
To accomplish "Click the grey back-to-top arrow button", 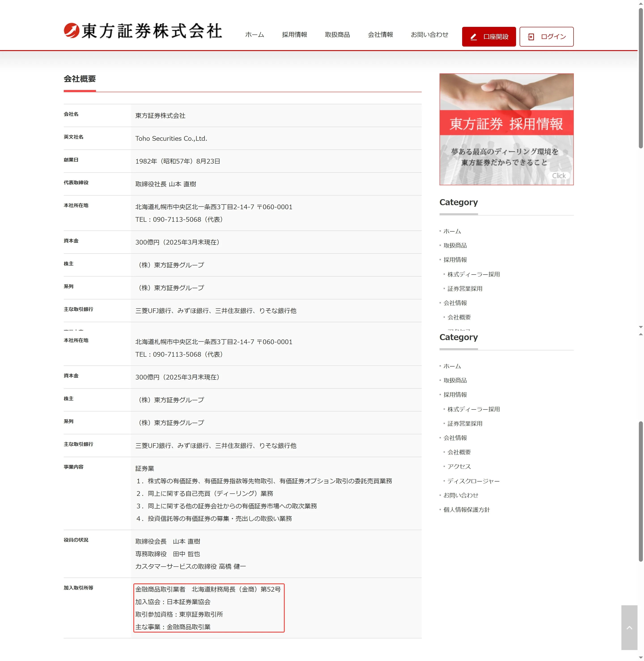I will click(629, 627).
